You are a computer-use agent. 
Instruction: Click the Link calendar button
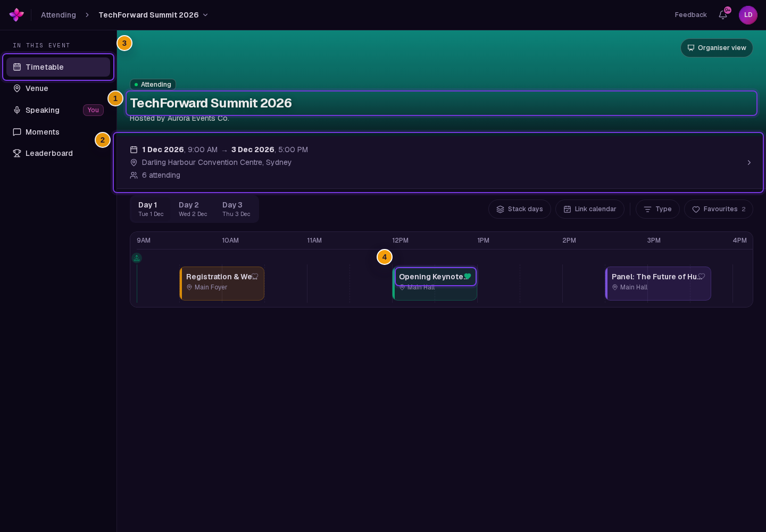tap(590, 209)
